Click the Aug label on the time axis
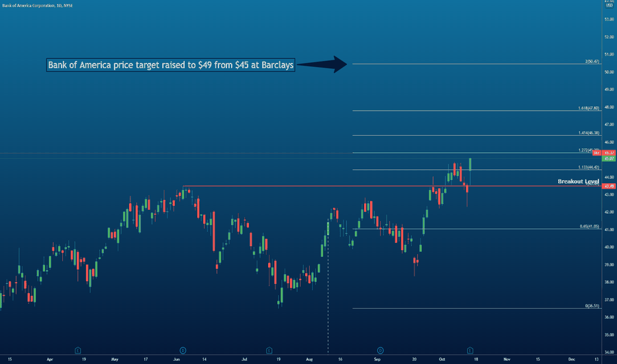This screenshot has width=617, height=364. pos(309,359)
